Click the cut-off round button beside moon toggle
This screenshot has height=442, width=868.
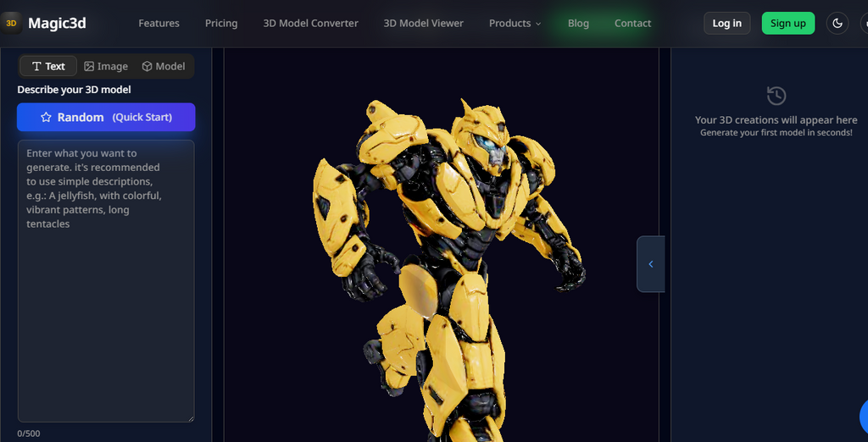[x=864, y=23]
